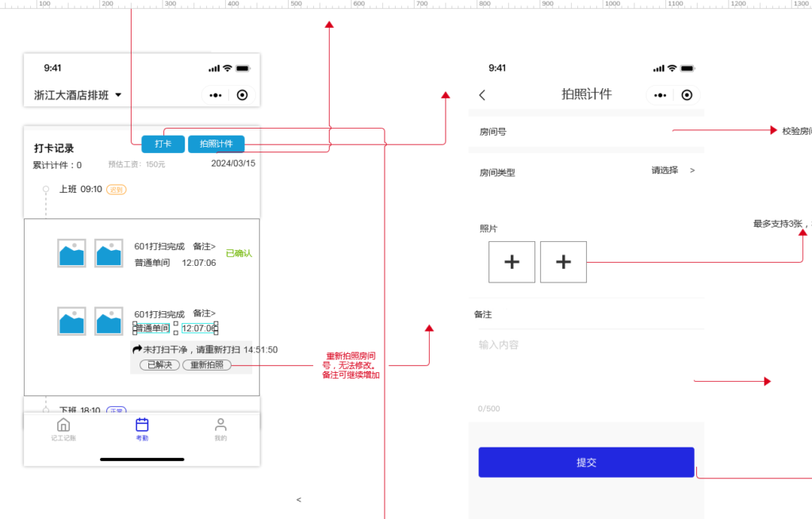The width and height of the screenshot is (812, 519).
Task: Click the 601打扫完成 title of confirmed record
Action: pyautogui.click(x=159, y=247)
